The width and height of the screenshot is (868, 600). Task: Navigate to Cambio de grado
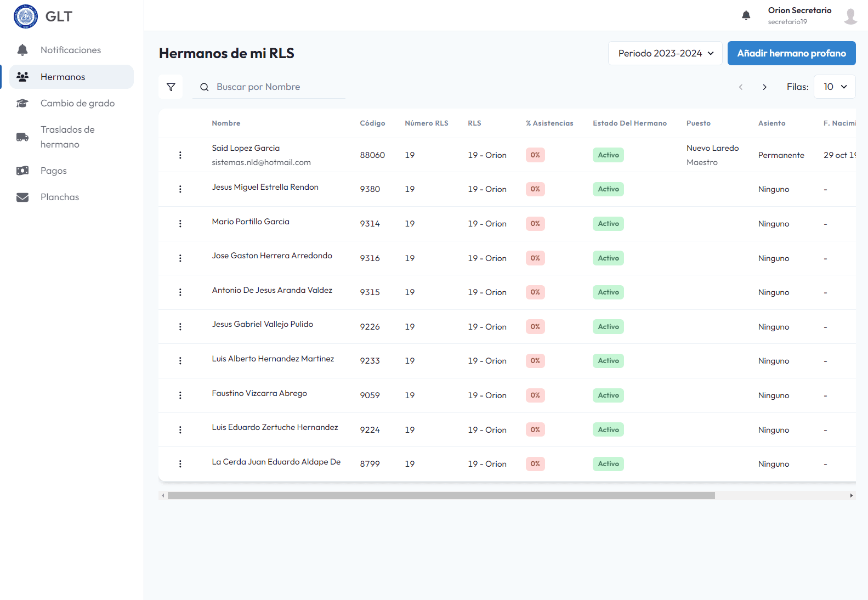click(77, 103)
